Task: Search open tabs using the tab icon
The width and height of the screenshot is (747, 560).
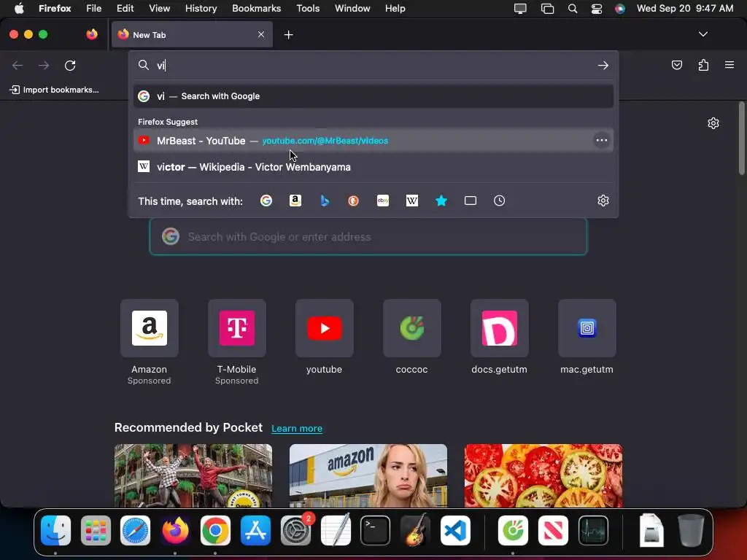Action: (471, 201)
